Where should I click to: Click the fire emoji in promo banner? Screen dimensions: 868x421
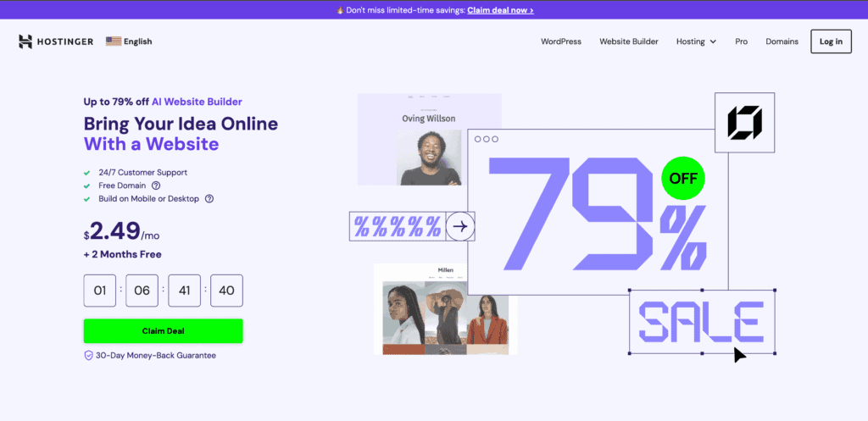point(341,10)
